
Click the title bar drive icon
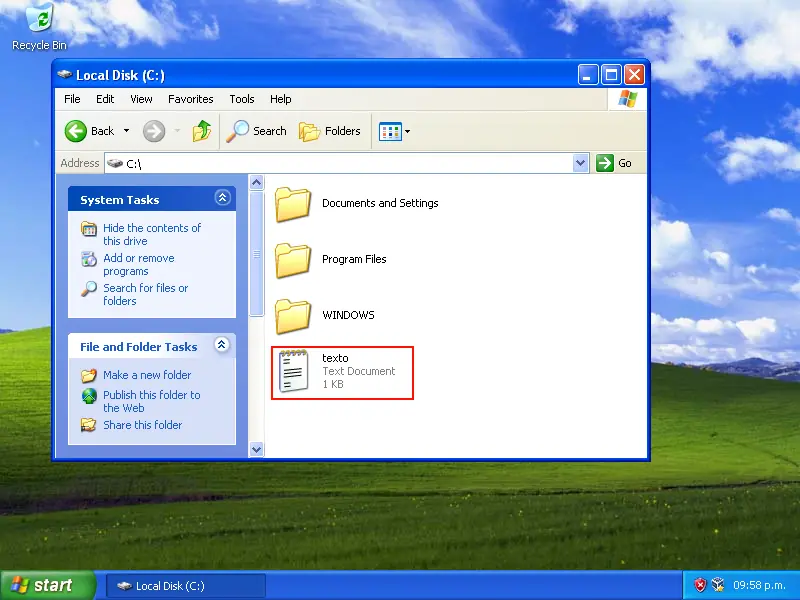click(64, 74)
